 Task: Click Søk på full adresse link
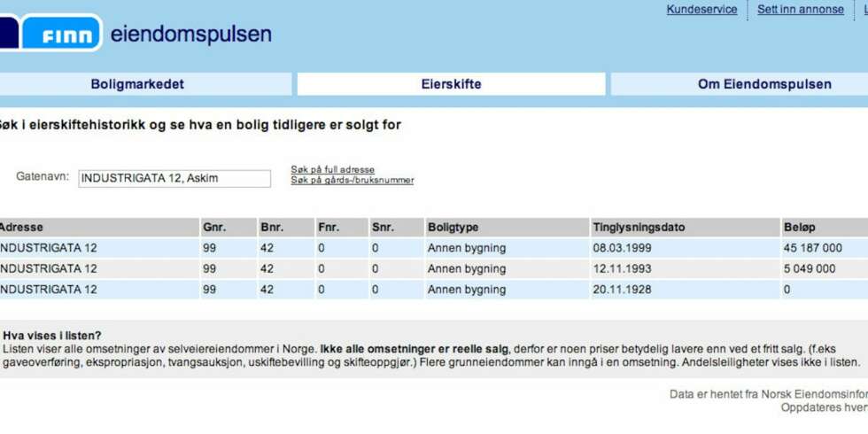coord(333,170)
